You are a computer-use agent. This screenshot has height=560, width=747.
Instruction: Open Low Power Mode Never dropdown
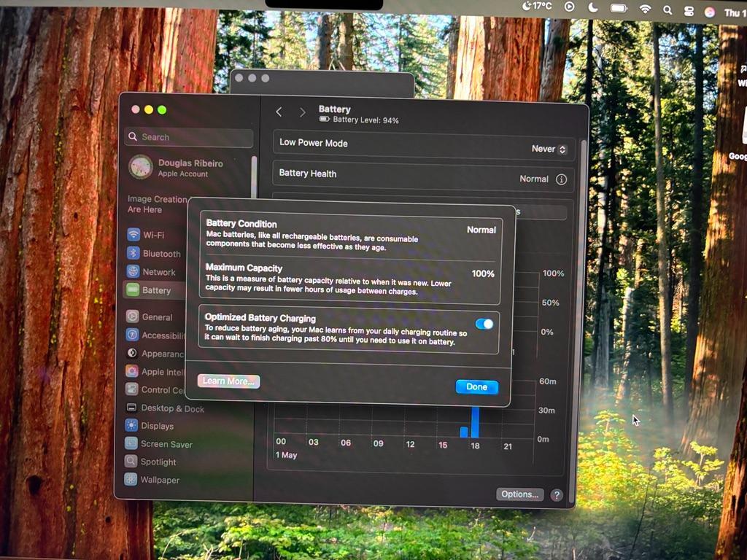pyautogui.click(x=549, y=149)
